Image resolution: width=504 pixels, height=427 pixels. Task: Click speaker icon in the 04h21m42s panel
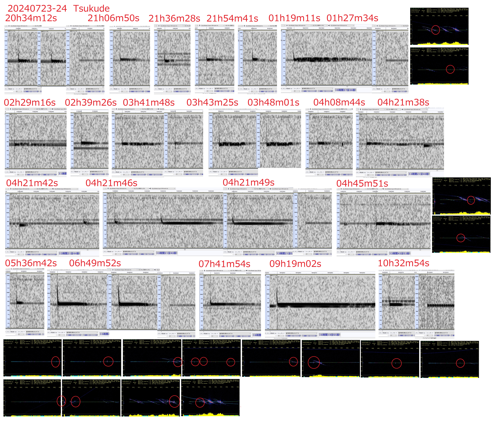click(x=53, y=189)
